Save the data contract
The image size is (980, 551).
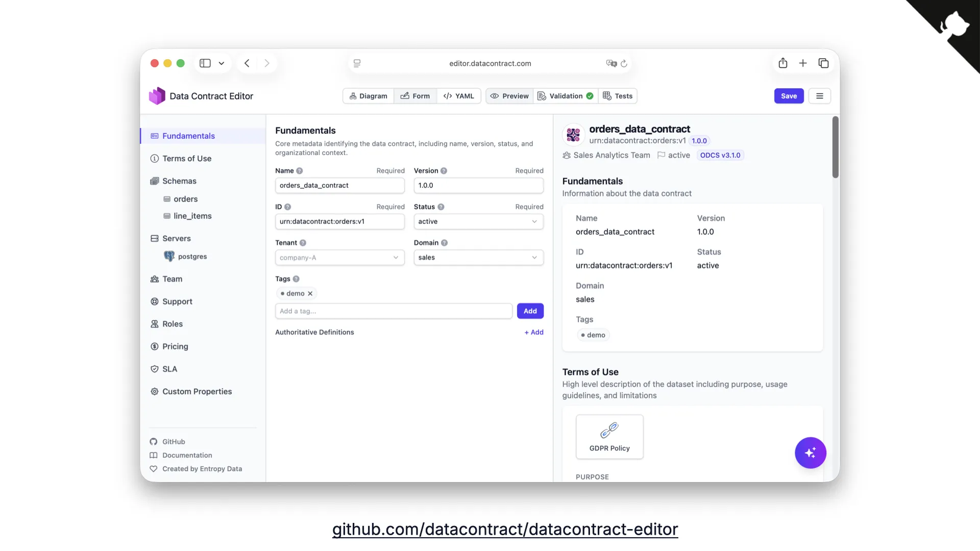coord(789,96)
